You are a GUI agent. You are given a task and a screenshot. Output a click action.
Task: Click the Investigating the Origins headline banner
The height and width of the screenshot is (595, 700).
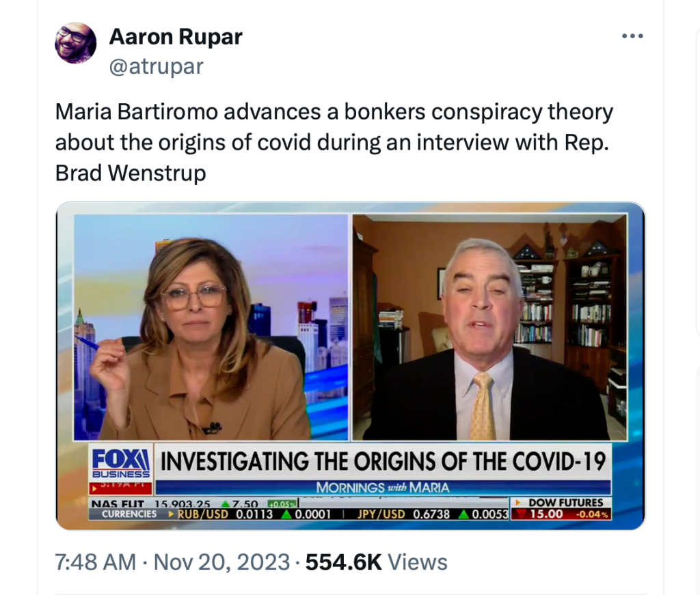383,461
